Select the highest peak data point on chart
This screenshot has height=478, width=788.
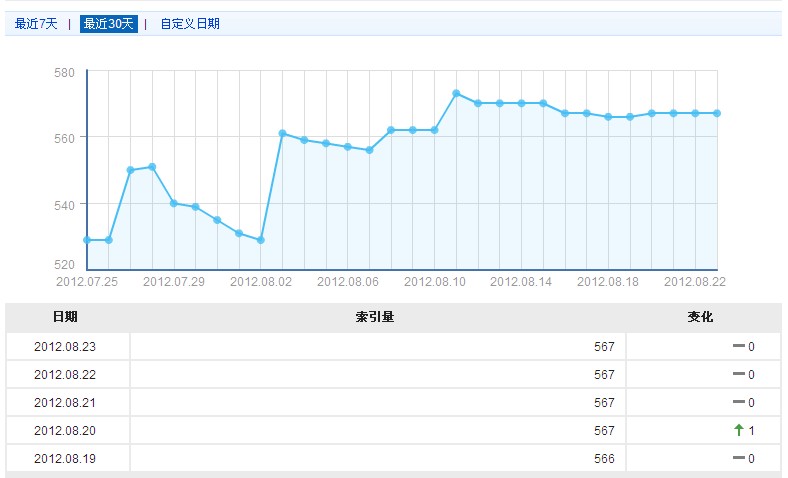456,93
